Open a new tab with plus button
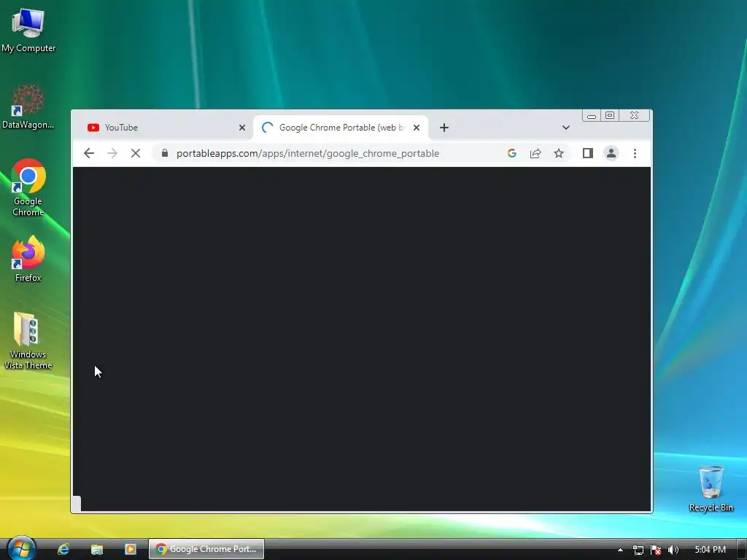Image resolution: width=747 pixels, height=560 pixels. [x=444, y=128]
